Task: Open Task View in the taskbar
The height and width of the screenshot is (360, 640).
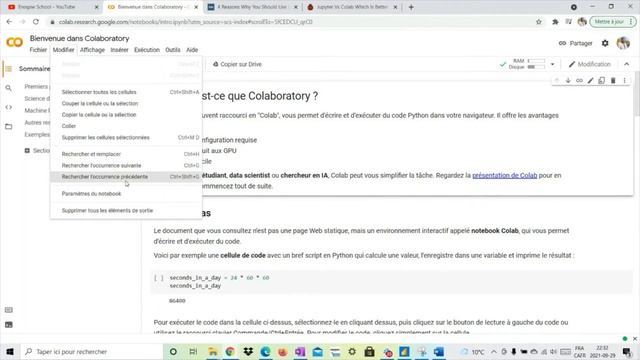Action: [x=193, y=351]
